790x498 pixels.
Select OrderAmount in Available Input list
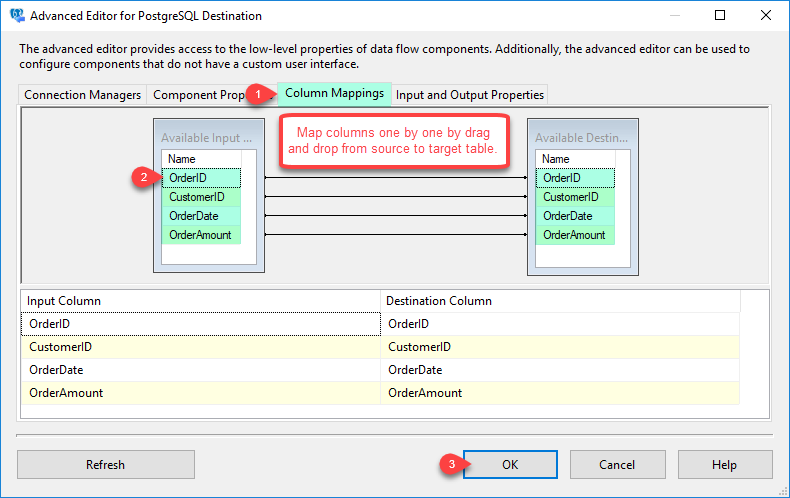tap(201, 235)
